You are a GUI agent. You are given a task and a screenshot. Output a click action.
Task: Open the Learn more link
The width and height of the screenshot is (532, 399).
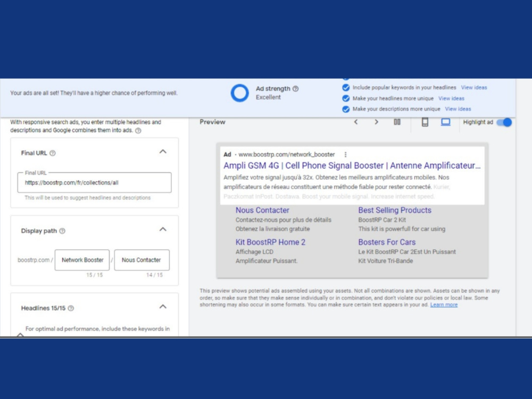(x=444, y=305)
